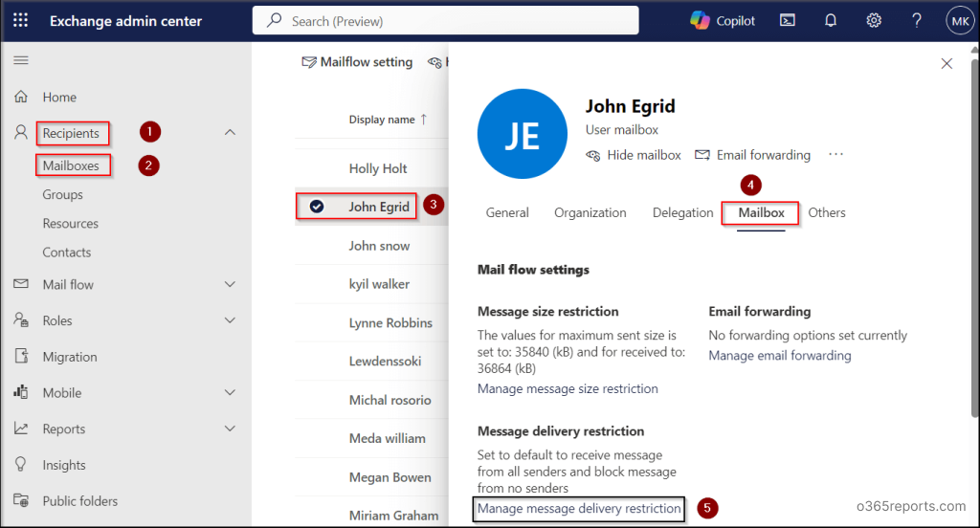Switch to the General tab
The width and height of the screenshot is (980, 528).
(507, 212)
